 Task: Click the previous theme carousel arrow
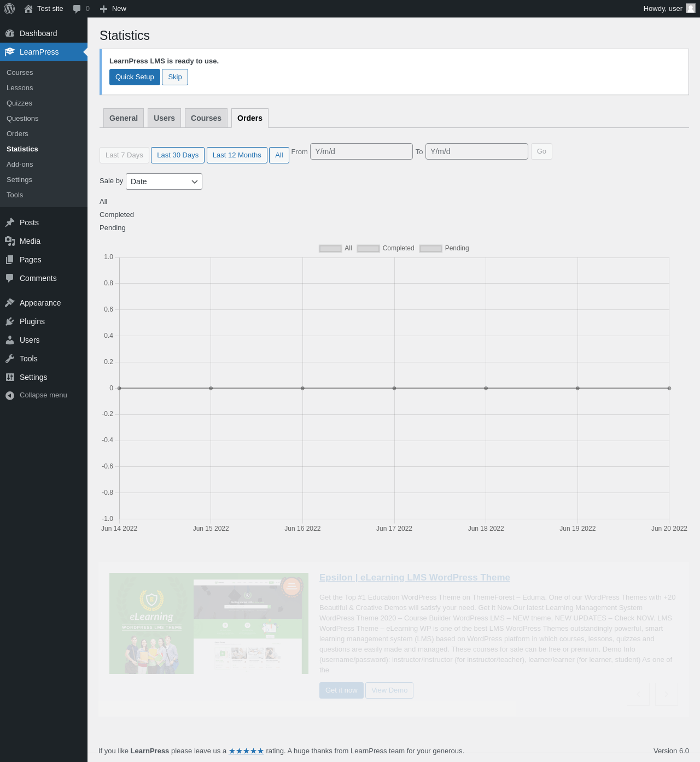(x=638, y=694)
